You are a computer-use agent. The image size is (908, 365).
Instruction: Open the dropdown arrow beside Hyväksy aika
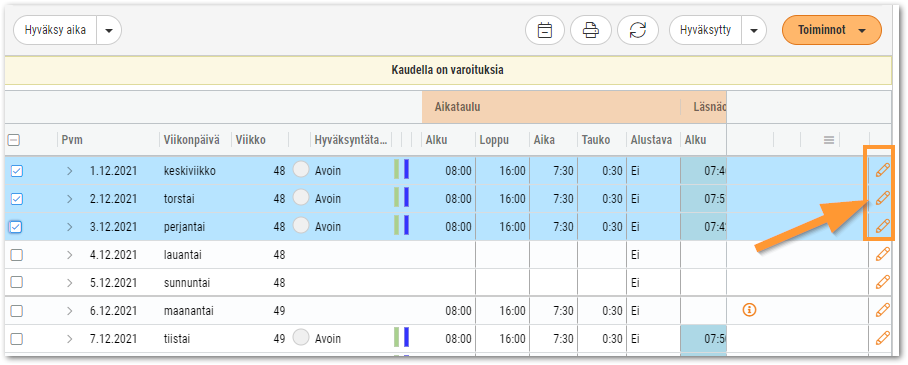109,30
